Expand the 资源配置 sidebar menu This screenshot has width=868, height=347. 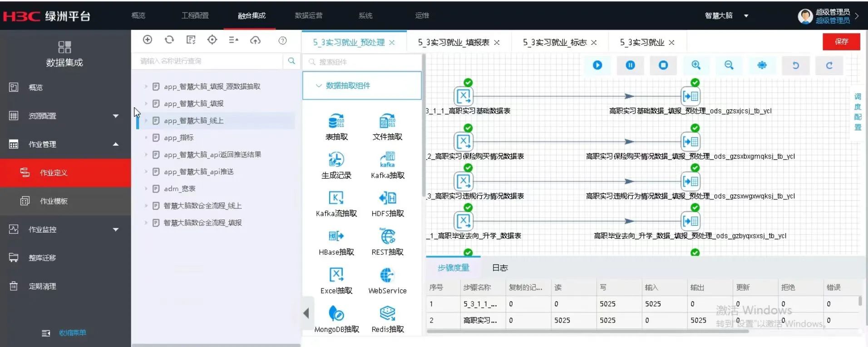tap(116, 116)
